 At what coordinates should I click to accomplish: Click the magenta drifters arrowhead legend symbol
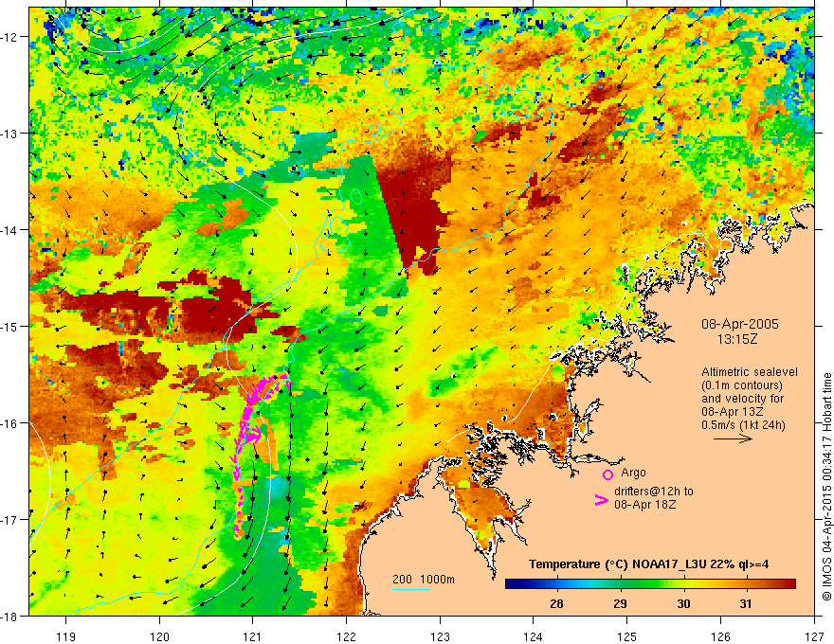coord(602,499)
